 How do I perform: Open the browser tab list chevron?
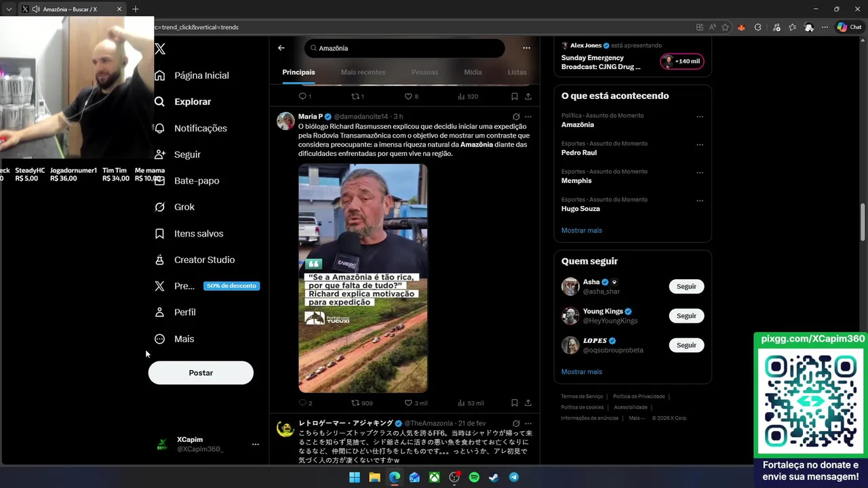[x=9, y=9]
